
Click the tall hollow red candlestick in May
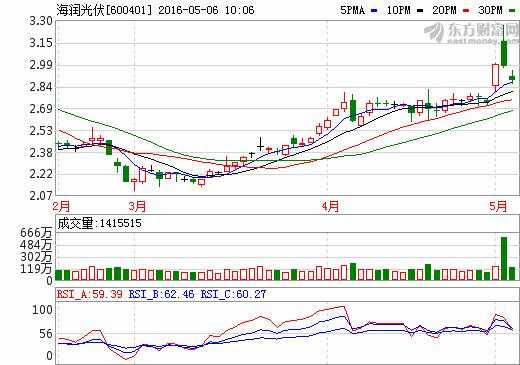pyautogui.click(x=495, y=75)
